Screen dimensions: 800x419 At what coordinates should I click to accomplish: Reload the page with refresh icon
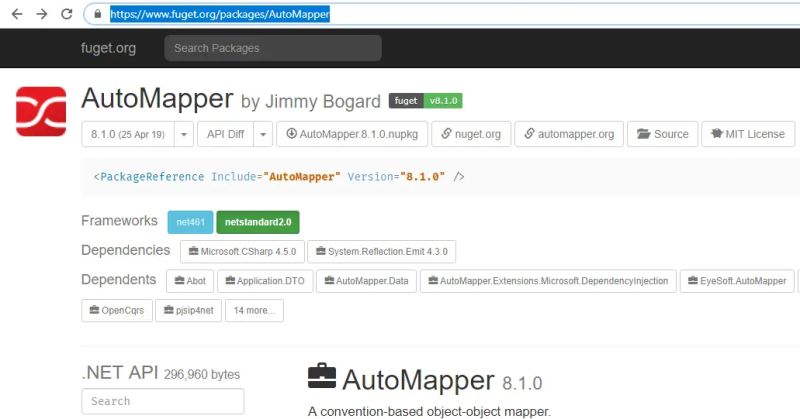point(66,14)
